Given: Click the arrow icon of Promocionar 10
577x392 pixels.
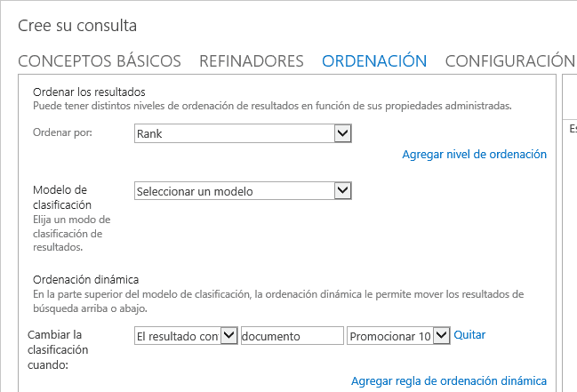Looking at the screenshot, I should tap(441, 336).
